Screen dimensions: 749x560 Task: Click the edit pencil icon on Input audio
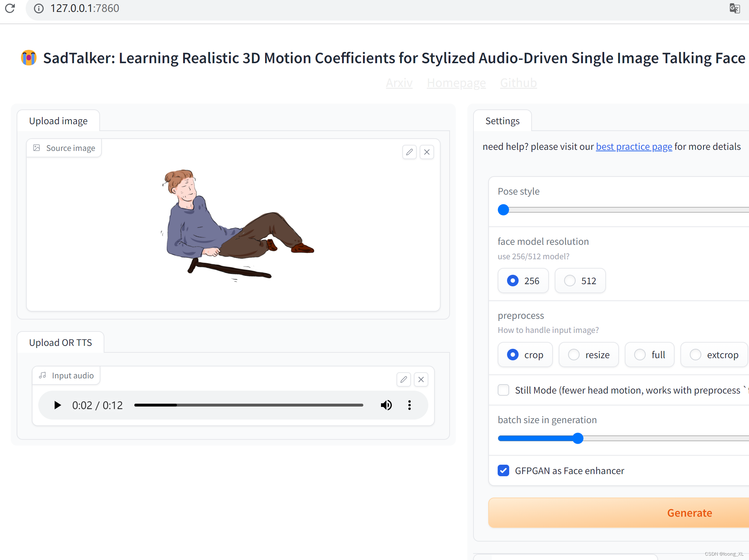point(403,379)
